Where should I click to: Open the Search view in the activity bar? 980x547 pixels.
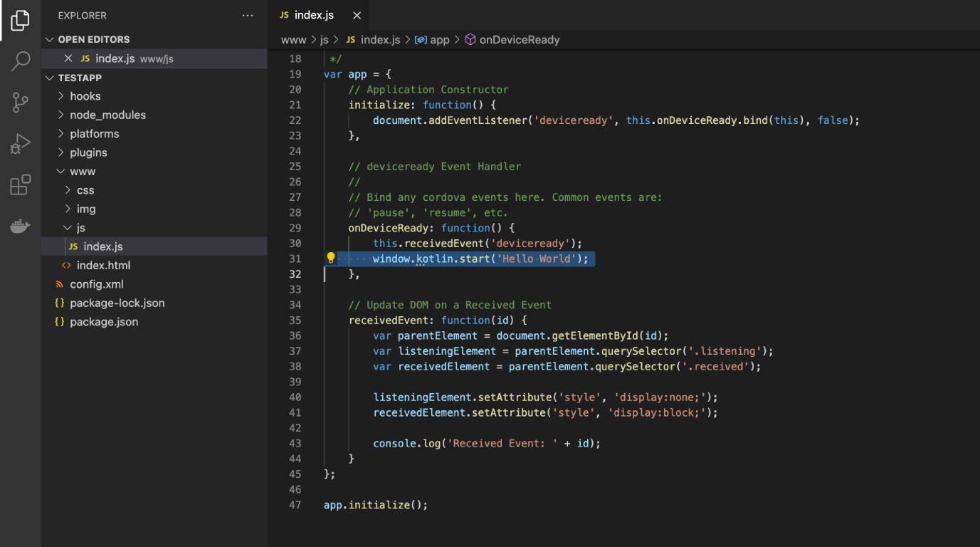tap(20, 61)
